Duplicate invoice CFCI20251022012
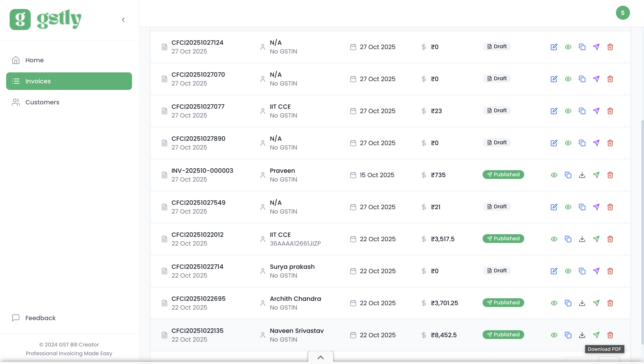Screen dimensions: 644x364 pos(568,239)
